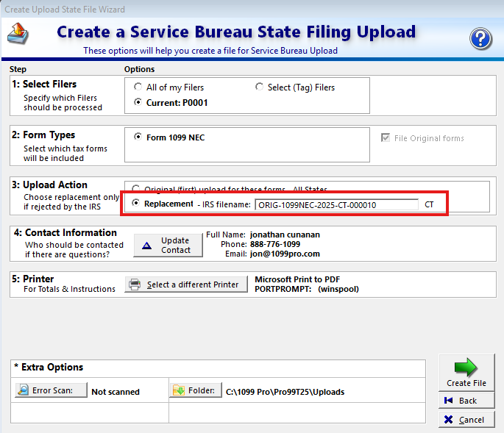Screen dimensions: 504x433
Task: Click the Uploads folder path text
Action: click(x=284, y=392)
